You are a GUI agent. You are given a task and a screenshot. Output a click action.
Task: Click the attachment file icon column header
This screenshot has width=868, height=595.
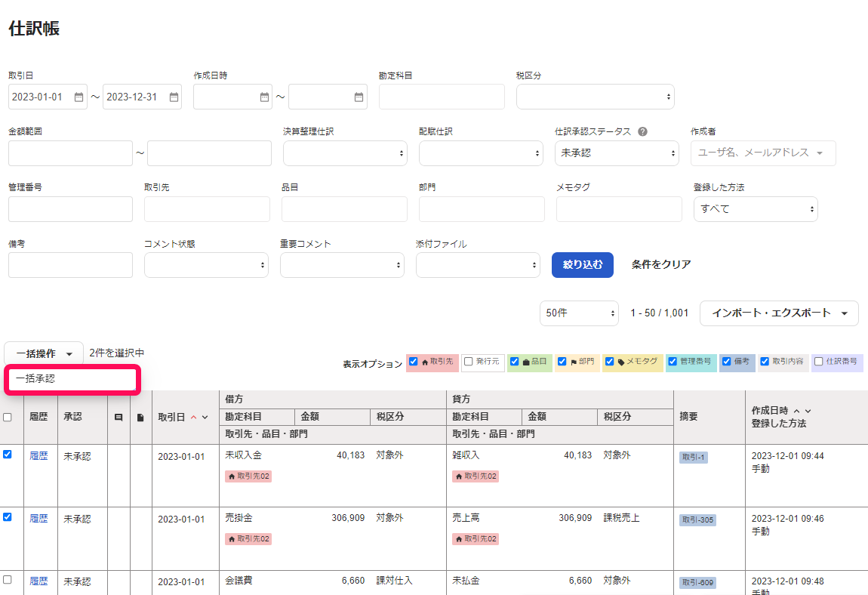pyautogui.click(x=140, y=417)
